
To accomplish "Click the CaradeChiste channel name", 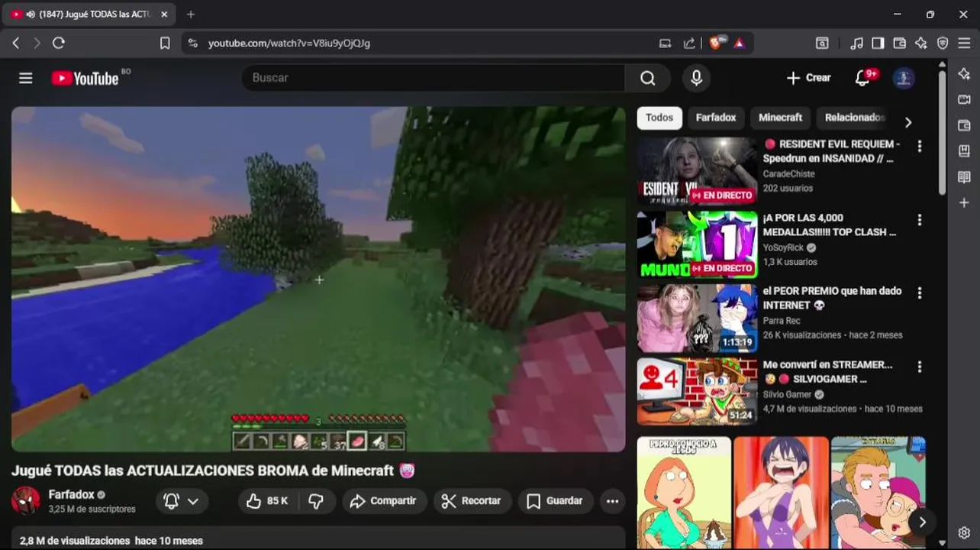I will pos(788,174).
